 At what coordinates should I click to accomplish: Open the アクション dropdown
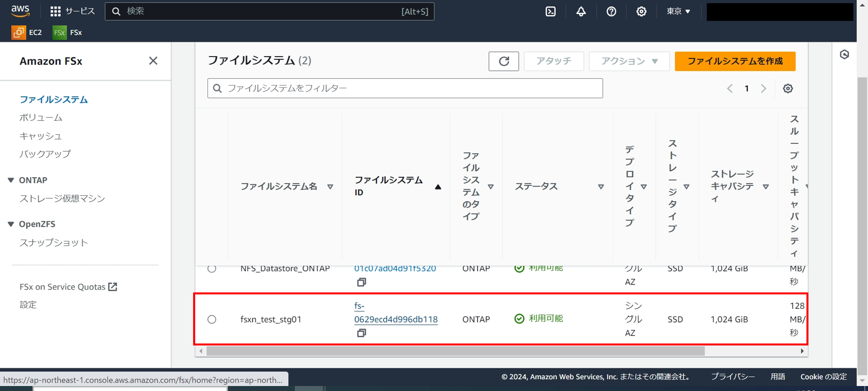[629, 61]
